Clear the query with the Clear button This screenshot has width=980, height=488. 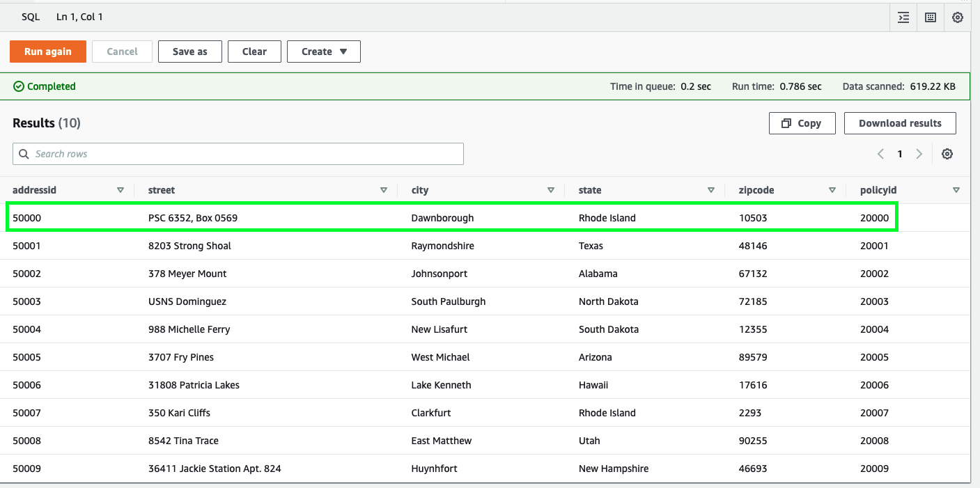pyautogui.click(x=254, y=52)
